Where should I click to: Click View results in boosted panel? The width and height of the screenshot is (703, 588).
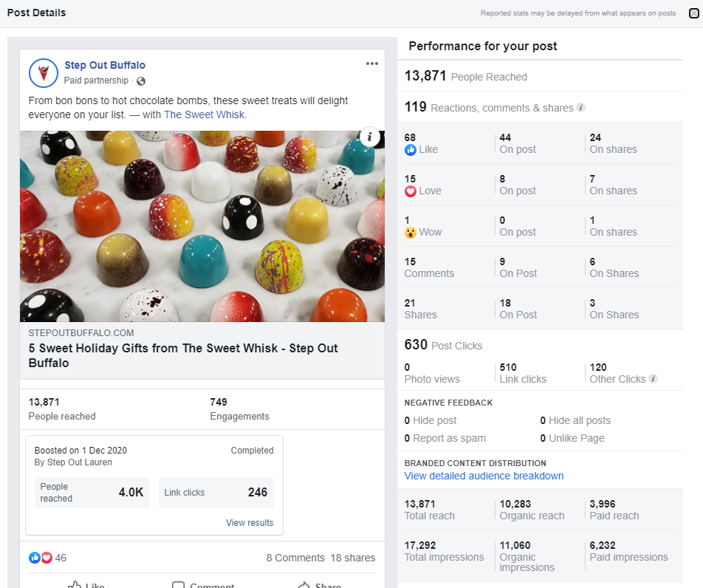pyautogui.click(x=250, y=522)
